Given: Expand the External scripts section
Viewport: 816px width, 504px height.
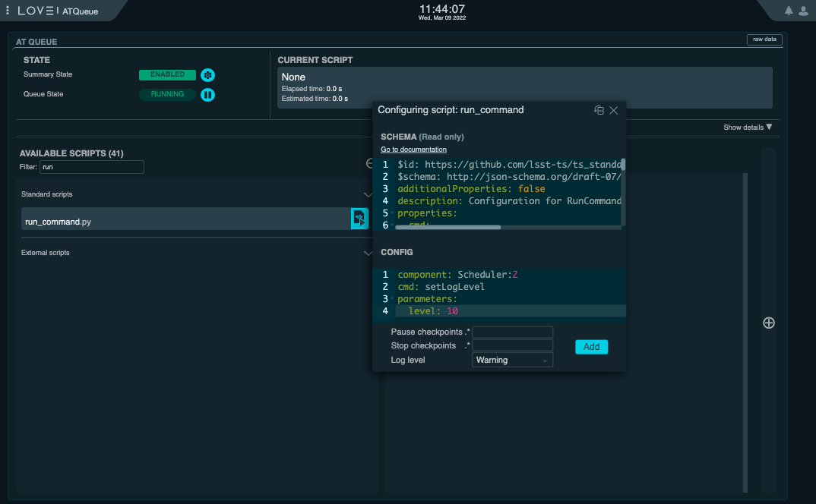Looking at the screenshot, I should 368,252.
